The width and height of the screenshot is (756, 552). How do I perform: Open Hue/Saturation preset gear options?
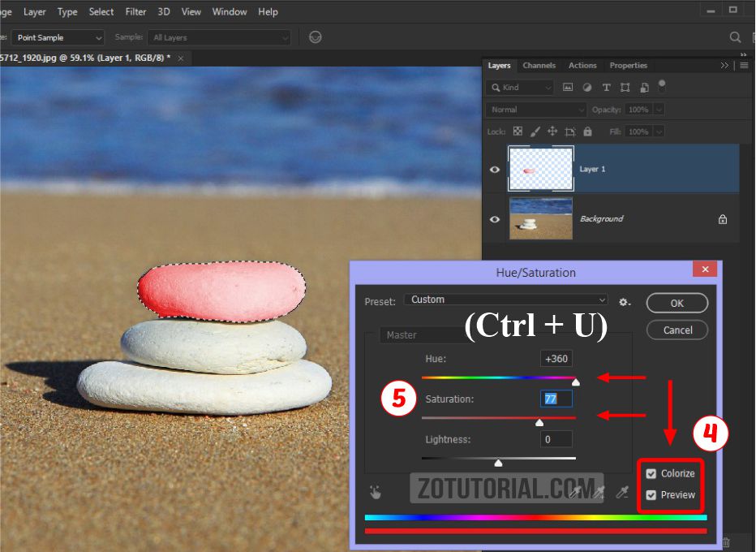point(625,303)
